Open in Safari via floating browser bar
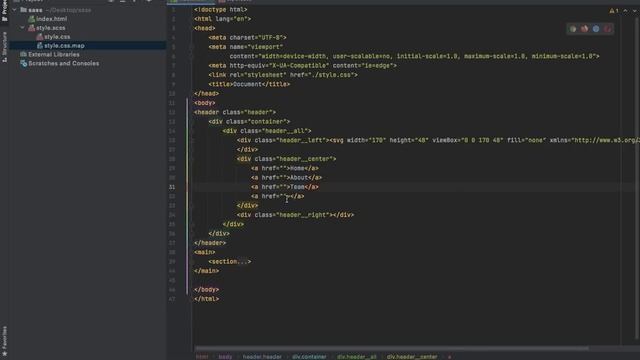Viewport: 640px width, 360px height. pos(596,29)
